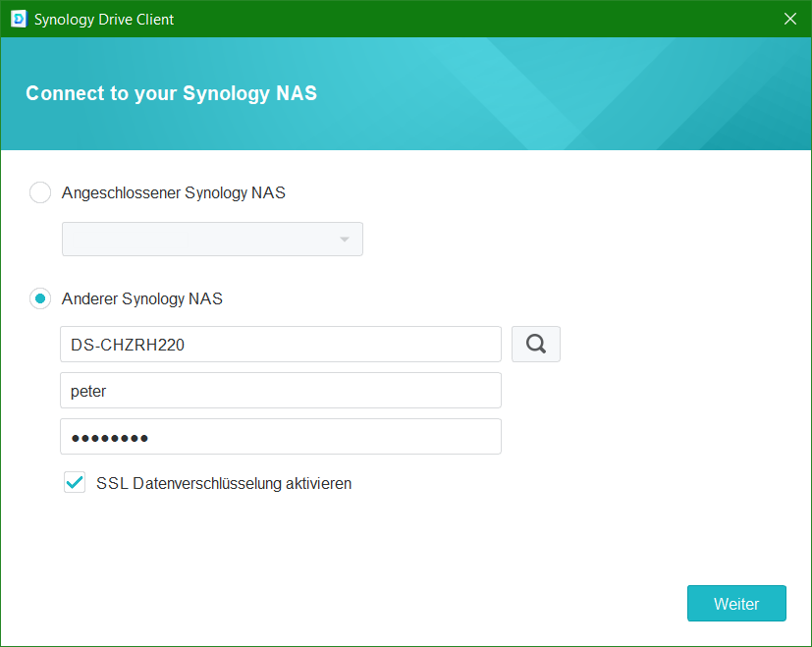Click the Synology Drive logo in title bar
812x647 pixels.
pos(18,19)
